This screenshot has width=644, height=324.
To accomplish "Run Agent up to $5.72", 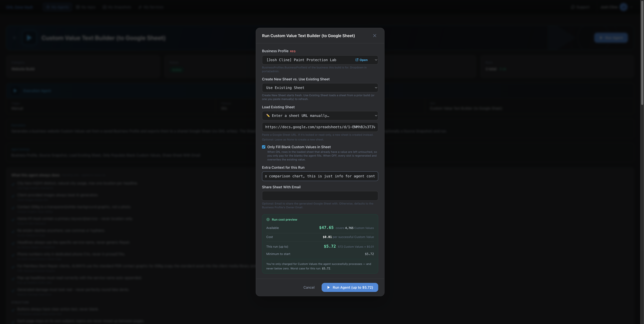I will [x=350, y=288].
